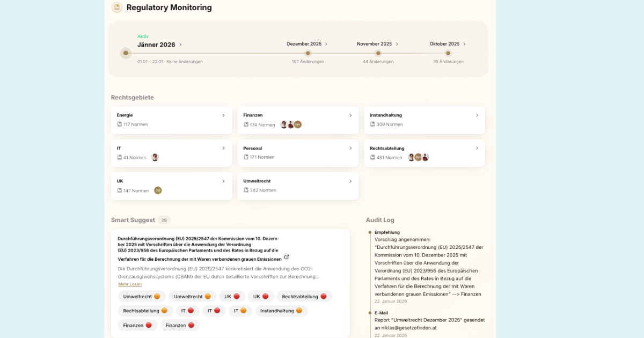The width and height of the screenshot is (644, 338).
Task: Click the NH avatar in Finanzen card
Action: 298,124
